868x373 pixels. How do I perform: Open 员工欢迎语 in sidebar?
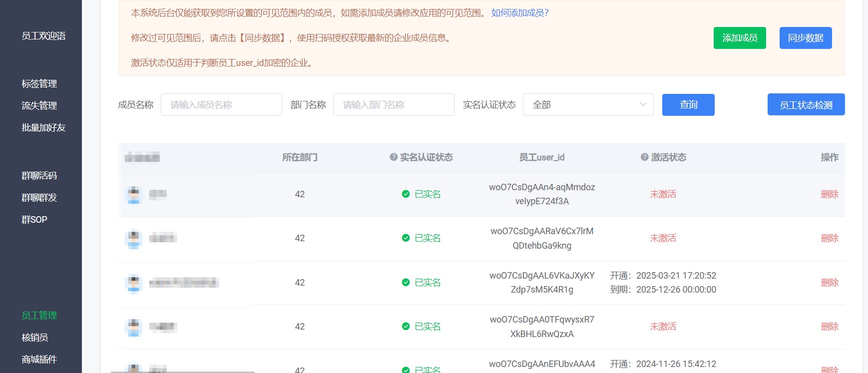pyautogui.click(x=43, y=36)
